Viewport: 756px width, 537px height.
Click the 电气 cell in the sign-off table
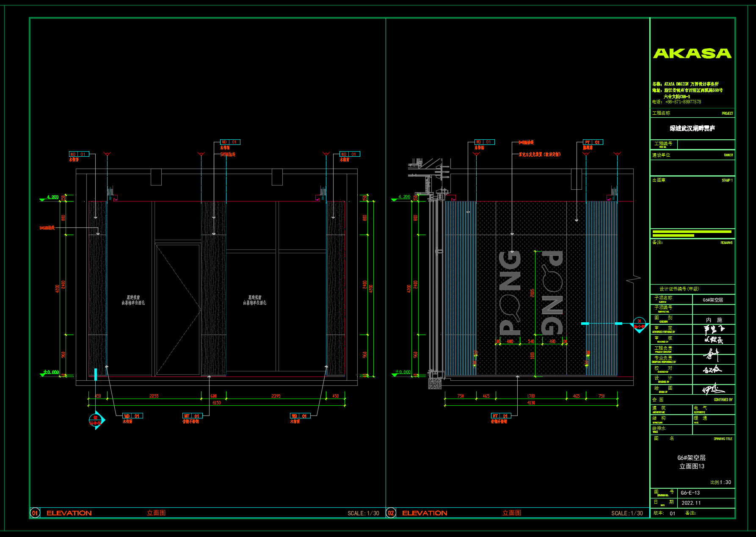coord(714,409)
